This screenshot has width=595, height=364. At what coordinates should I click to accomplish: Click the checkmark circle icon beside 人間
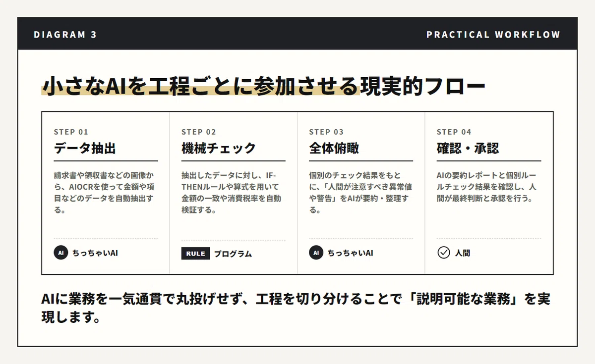pyautogui.click(x=444, y=253)
